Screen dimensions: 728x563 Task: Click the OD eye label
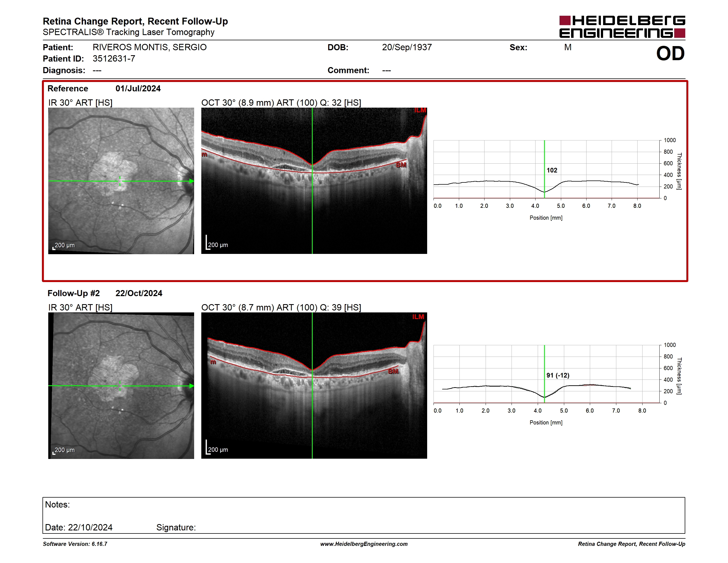tap(670, 54)
